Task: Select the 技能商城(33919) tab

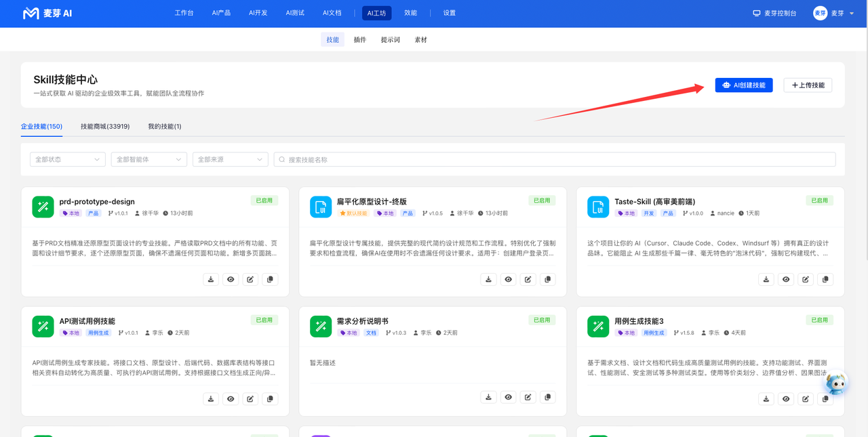Action: coord(105,127)
